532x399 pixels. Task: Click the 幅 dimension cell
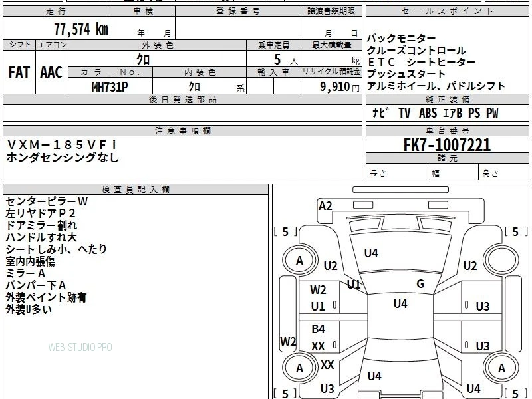453,173
